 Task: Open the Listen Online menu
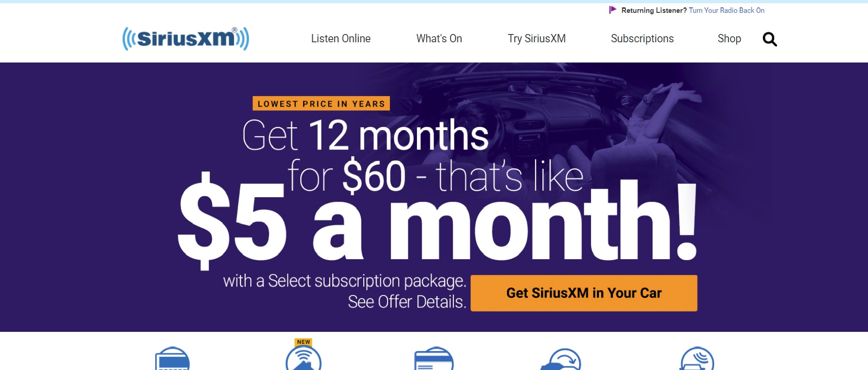coord(341,39)
